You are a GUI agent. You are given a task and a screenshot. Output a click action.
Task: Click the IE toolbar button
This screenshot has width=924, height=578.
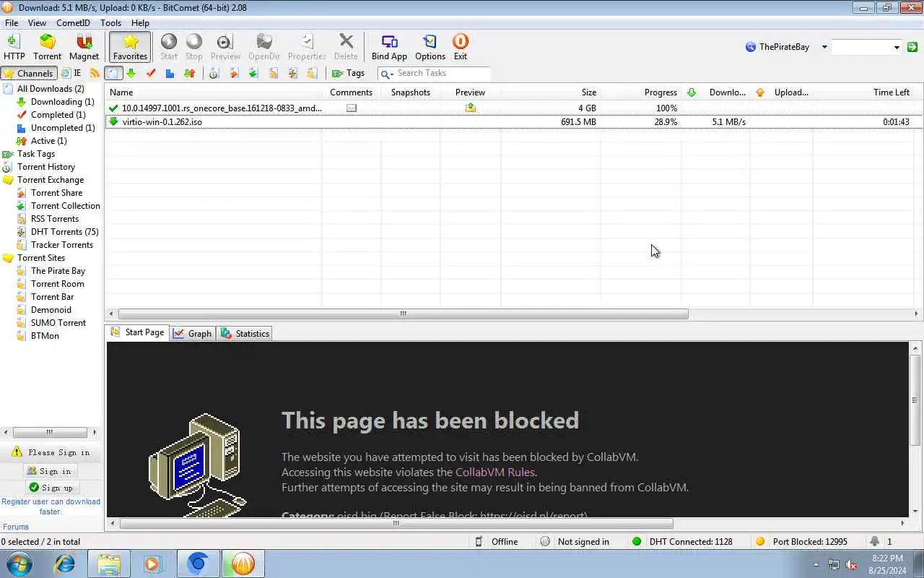point(71,73)
